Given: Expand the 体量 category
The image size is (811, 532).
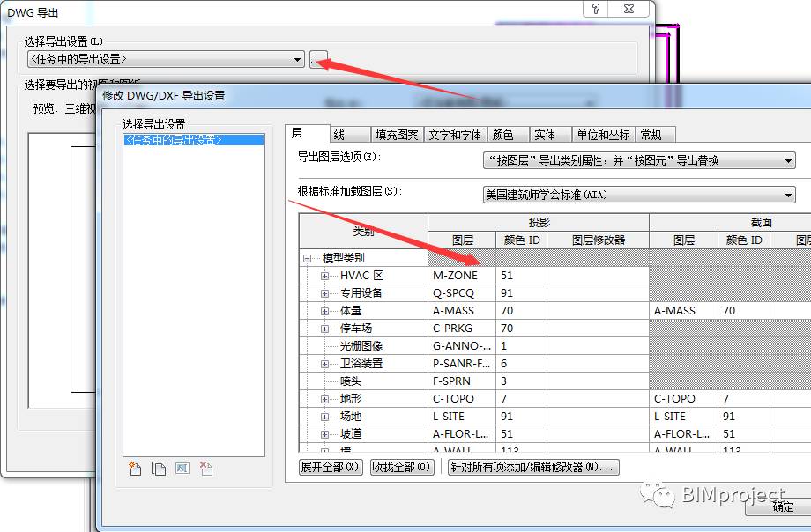Looking at the screenshot, I should click(x=324, y=311).
